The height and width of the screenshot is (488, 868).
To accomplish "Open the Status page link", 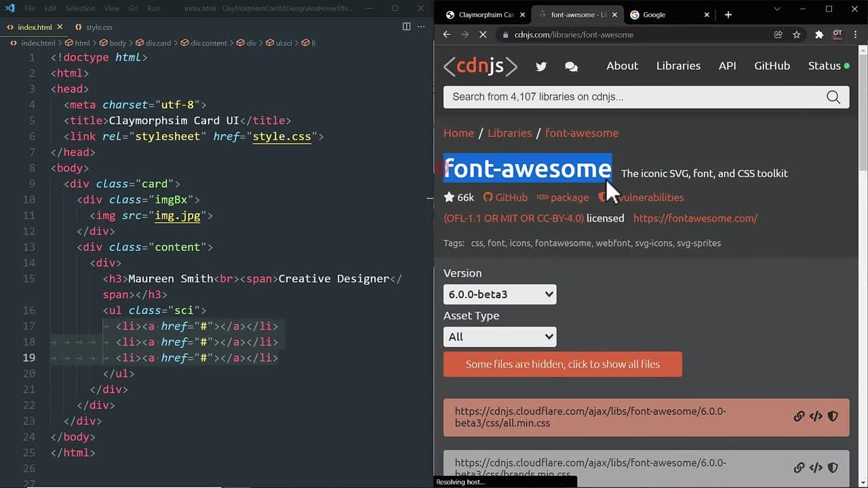I will point(829,66).
